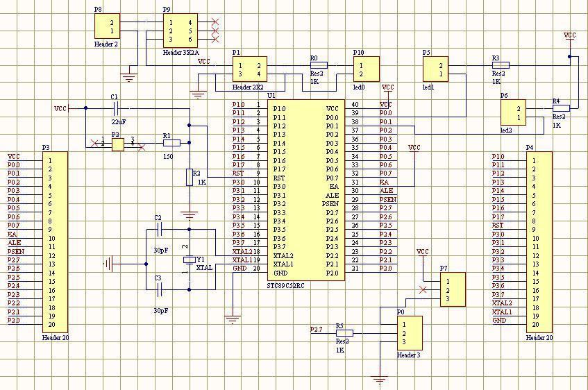Select the P0 Header 3 connector
This screenshot has height=390, width=588.
click(x=410, y=333)
